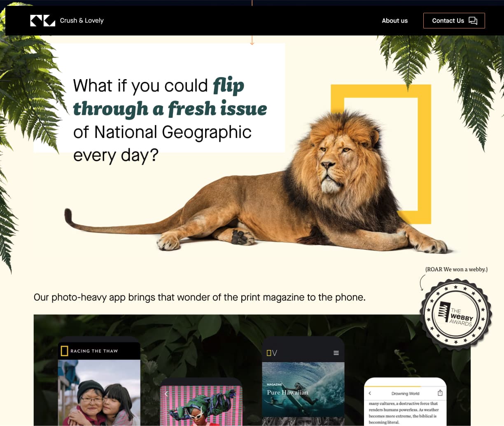Image resolution: width=504 pixels, height=426 pixels.
Task: Open the About us page
Action: (x=394, y=21)
